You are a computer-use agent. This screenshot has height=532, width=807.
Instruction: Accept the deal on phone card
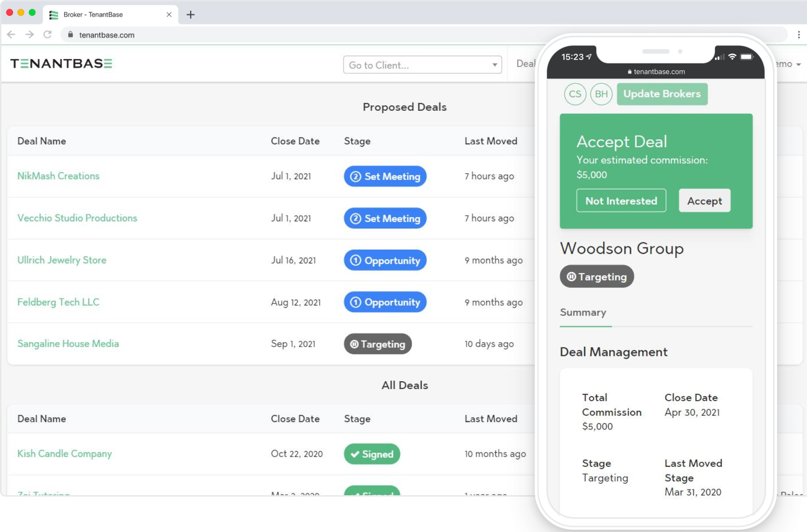[x=704, y=200]
